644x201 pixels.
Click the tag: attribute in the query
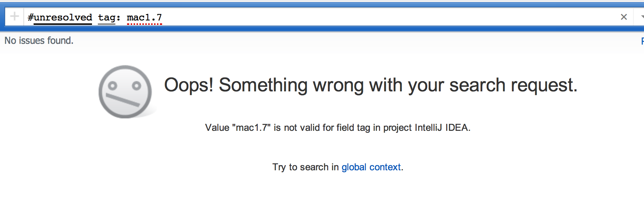109,18
